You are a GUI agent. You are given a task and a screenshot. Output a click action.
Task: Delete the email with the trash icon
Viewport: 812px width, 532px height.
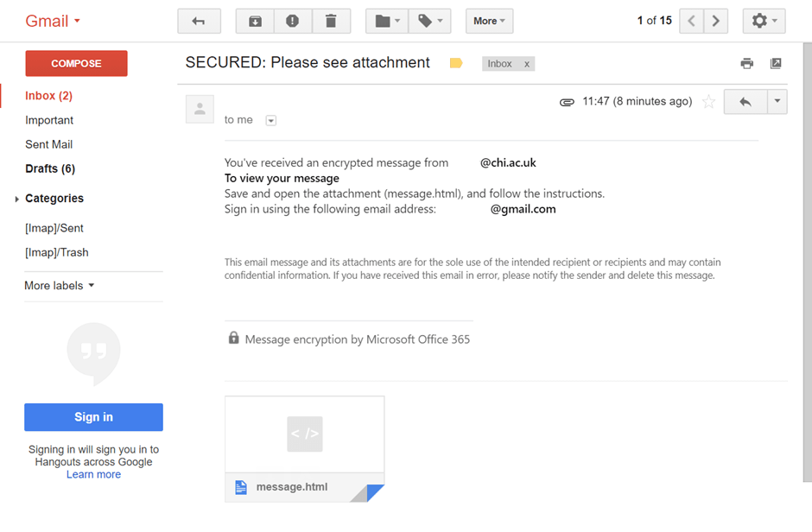pyautogui.click(x=332, y=20)
